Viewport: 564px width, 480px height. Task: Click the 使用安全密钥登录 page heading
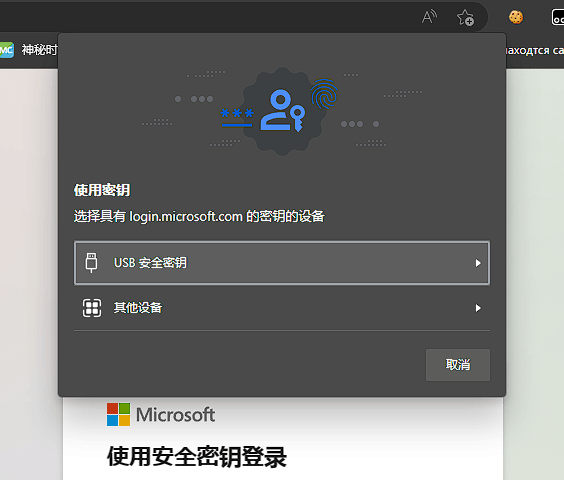click(x=197, y=457)
